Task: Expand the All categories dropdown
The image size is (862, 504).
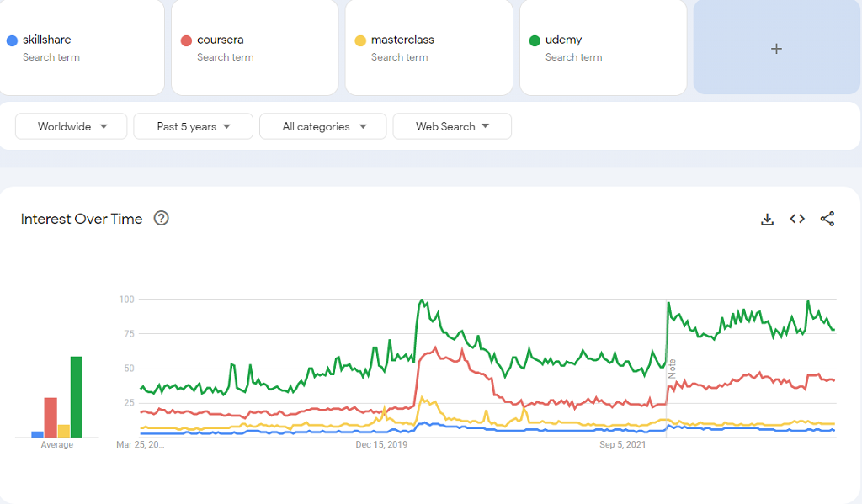Action: [x=322, y=126]
